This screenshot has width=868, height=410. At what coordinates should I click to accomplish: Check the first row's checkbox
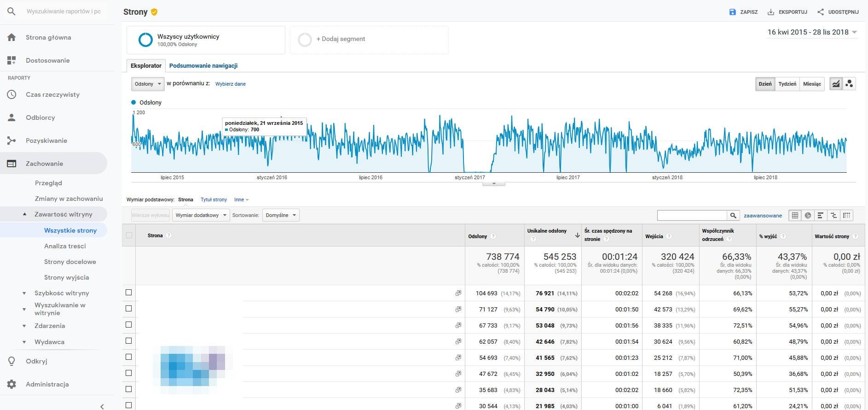click(129, 293)
